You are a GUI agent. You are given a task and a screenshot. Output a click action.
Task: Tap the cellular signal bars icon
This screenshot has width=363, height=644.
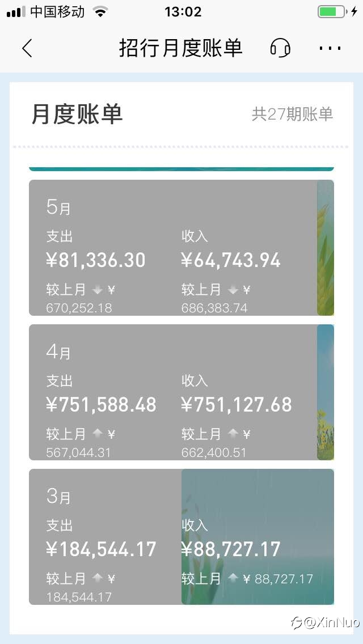(x=16, y=12)
